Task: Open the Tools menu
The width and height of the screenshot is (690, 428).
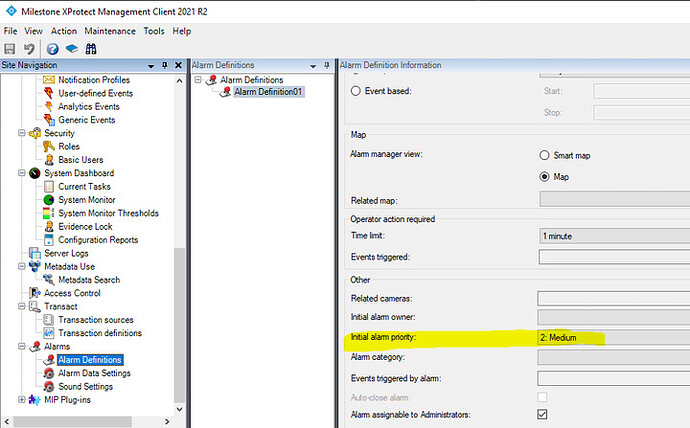Action: (154, 31)
